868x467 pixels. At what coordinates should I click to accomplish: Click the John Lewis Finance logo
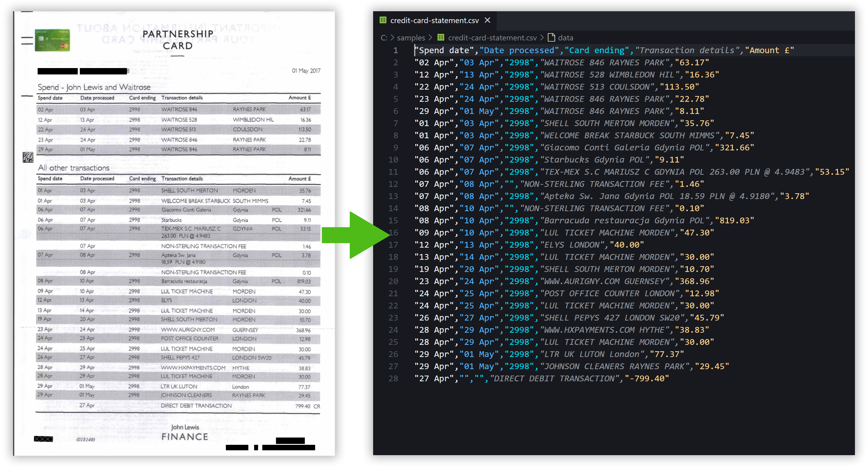[185, 432]
